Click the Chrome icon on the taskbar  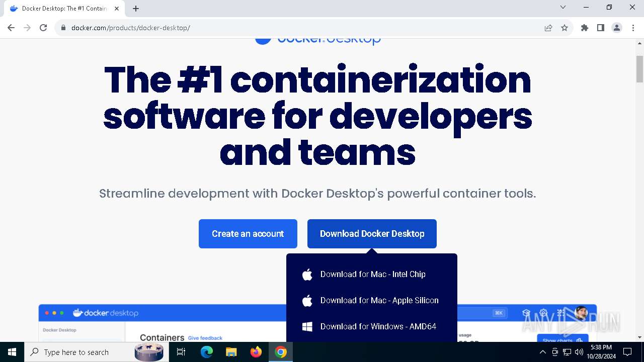(x=281, y=352)
